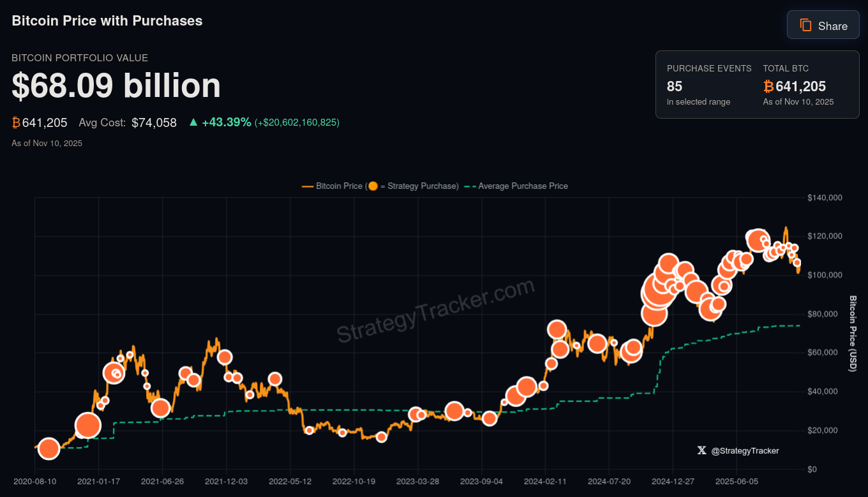This screenshot has height=497, width=868.
Task: Click the X logo beside @StrategyTracker
Action: click(x=702, y=450)
